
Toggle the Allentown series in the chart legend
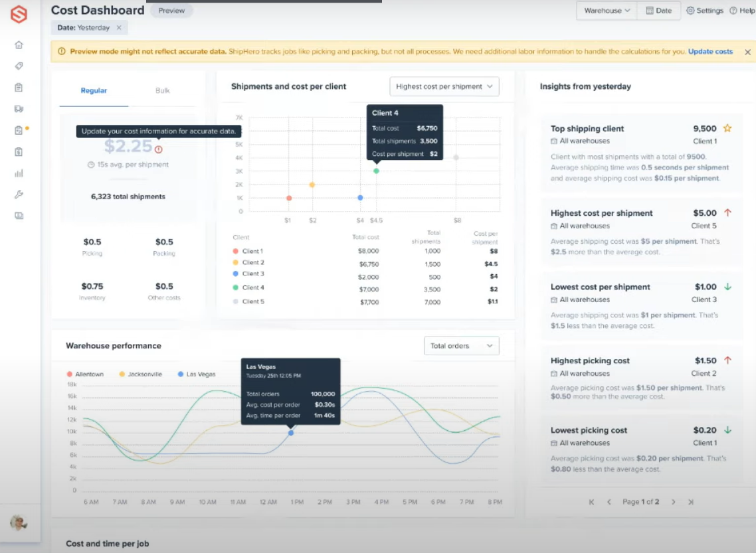[85, 374]
